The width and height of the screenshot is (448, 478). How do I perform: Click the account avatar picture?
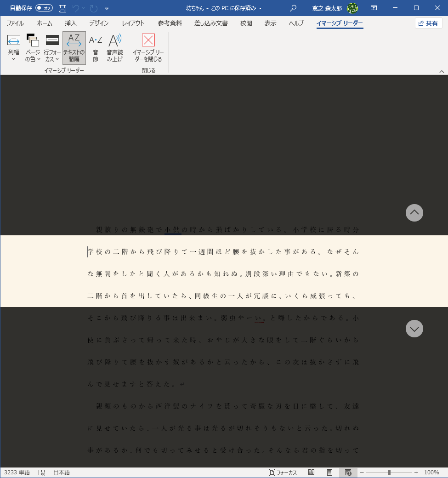(x=352, y=8)
